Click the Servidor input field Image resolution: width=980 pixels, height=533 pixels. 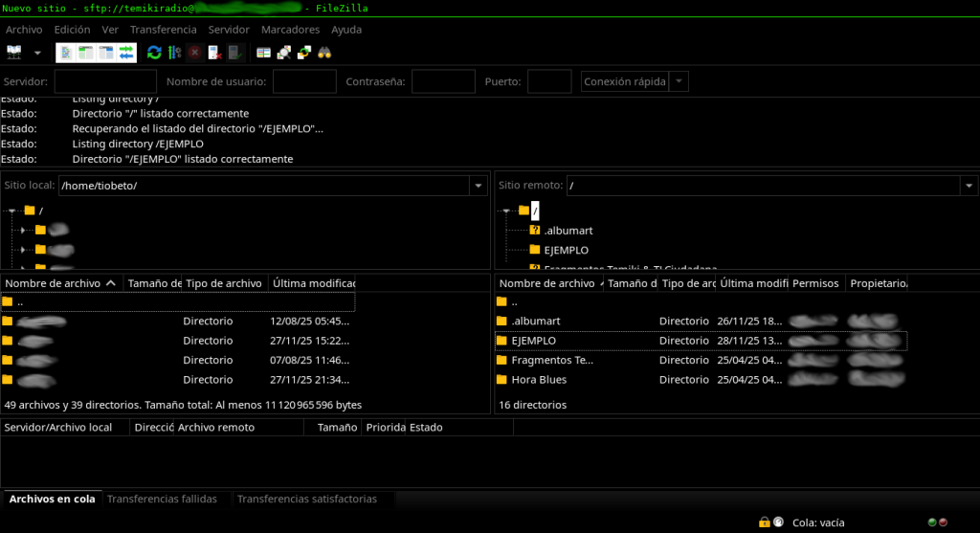coord(105,82)
